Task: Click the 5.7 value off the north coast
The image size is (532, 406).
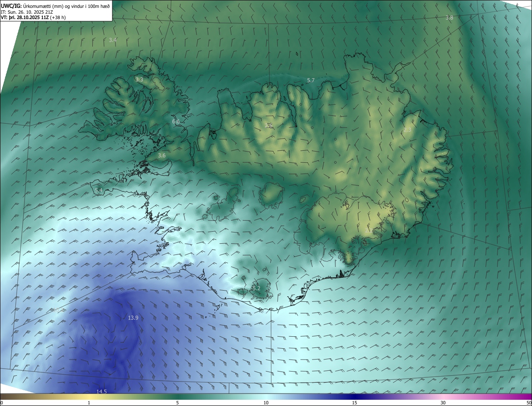Action: (310, 80)
